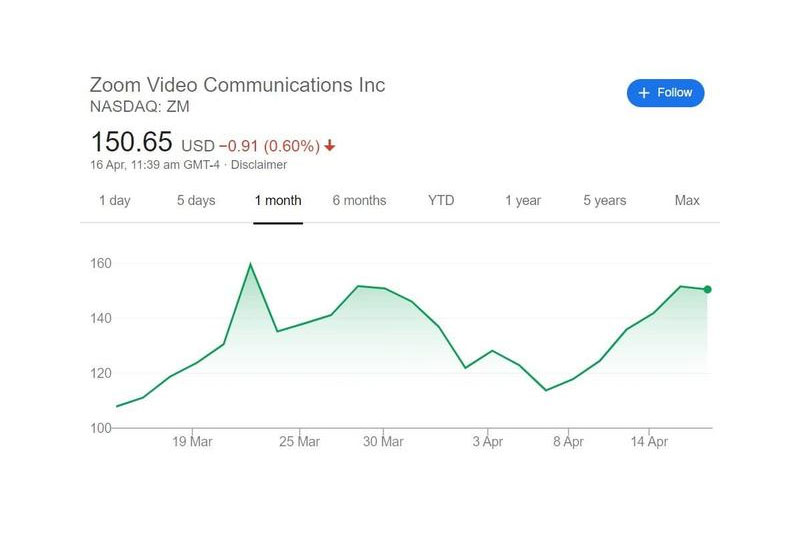Switch to the 1 day tab
The height and width of the screenshot is (533, 800).
[x=115, y=200]
